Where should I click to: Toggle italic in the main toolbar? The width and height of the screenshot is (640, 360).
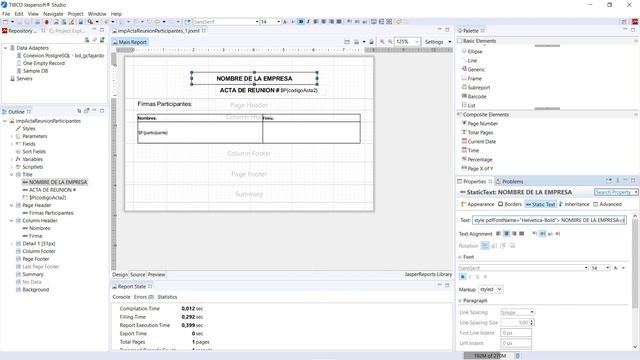(x=308, y=22)
